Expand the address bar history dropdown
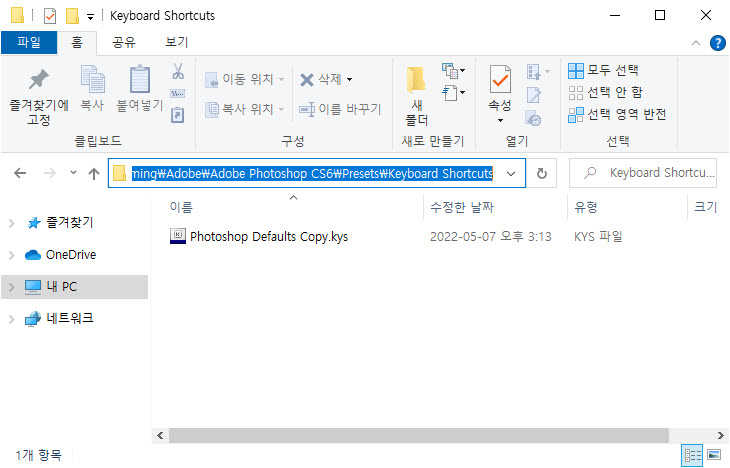This screenshot has width=730, height=468. [x=511, y=174]
